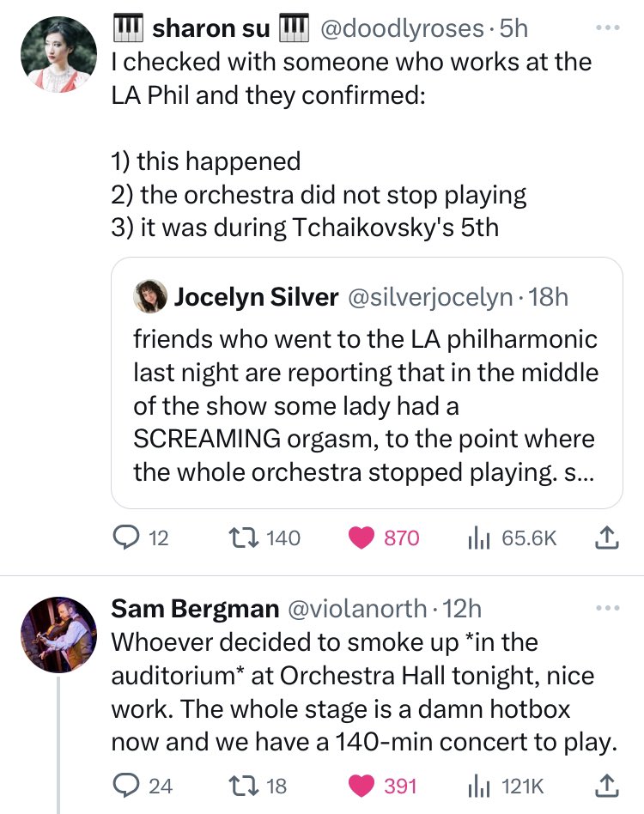Share Sam Bergman's tweet
This screenshot has width=644, height=814.
click(x=606, y=786)
